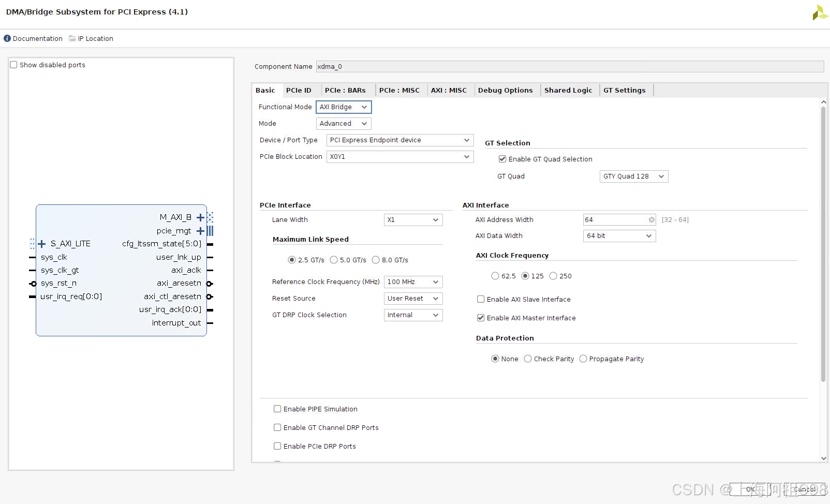Click the scrollbar down arrow
Screen dimensions: 830x504
pyautogui.click(x=823, y=458)
